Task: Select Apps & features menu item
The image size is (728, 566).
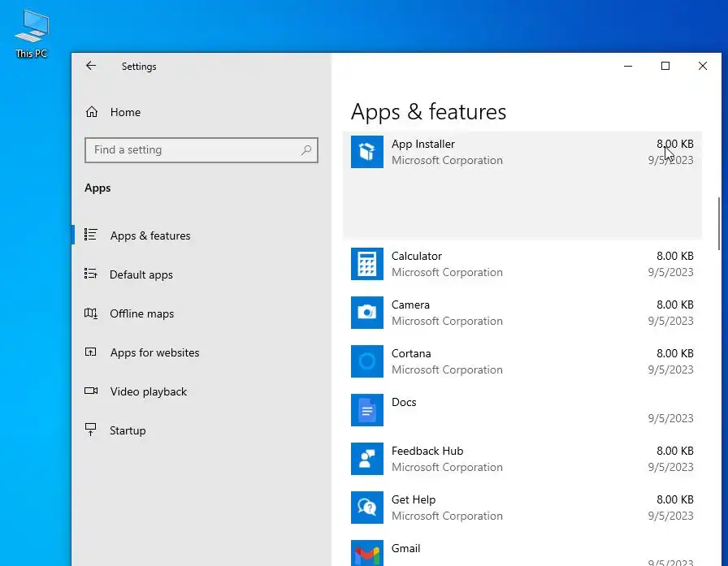Action: pyautogui.click(x=201, y=235)
